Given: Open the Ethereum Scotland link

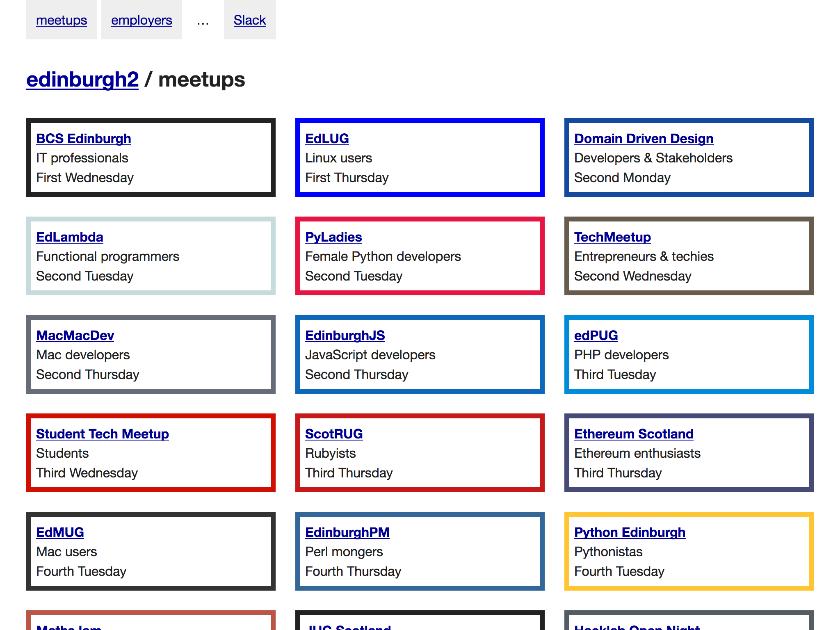Looking at the screenshot, I should point(634,434).
